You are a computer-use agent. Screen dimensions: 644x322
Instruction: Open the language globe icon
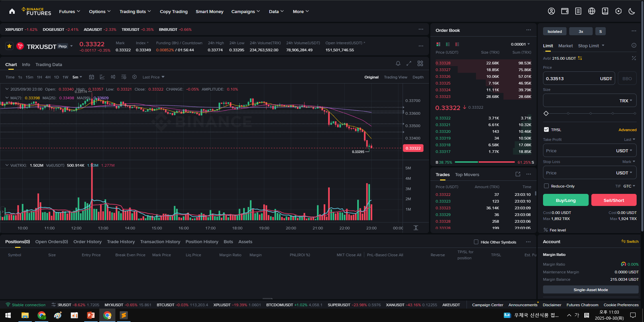coord(592,11)
